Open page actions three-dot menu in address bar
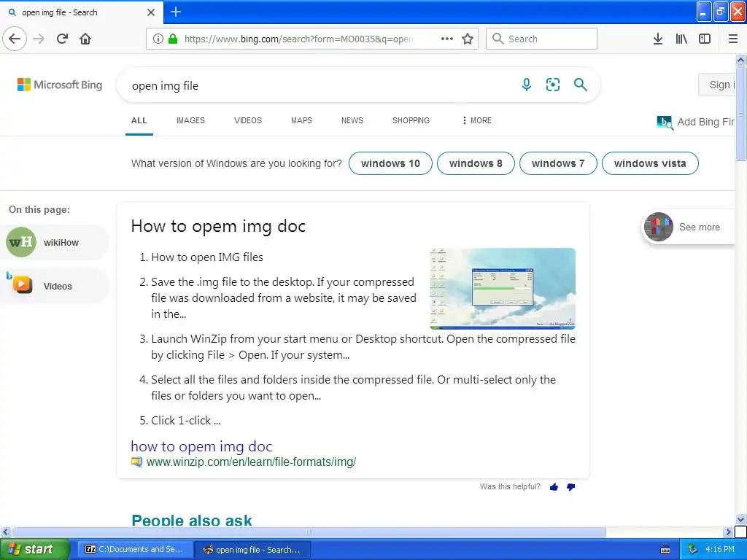This screenshot has height=560, width=747. pos(447,39)
